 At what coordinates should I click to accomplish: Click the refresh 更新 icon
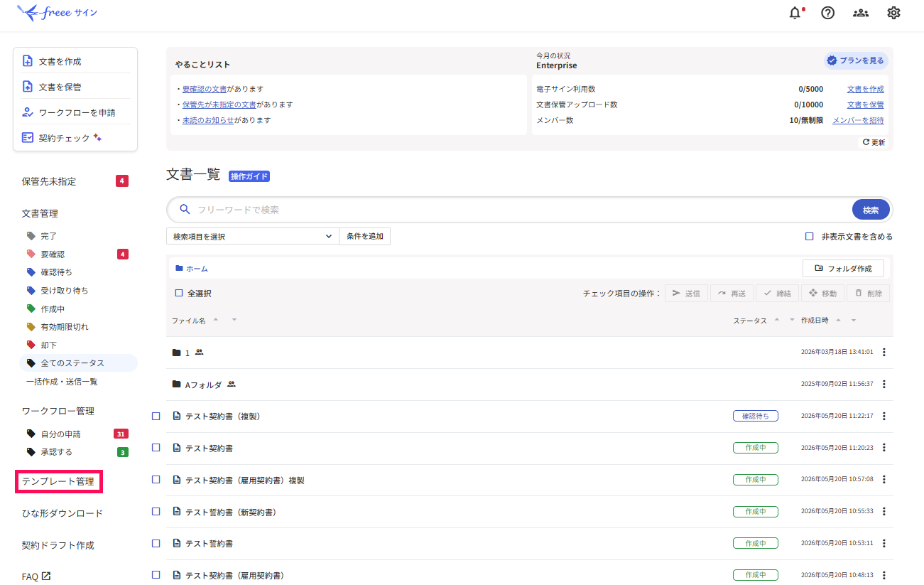866,142
